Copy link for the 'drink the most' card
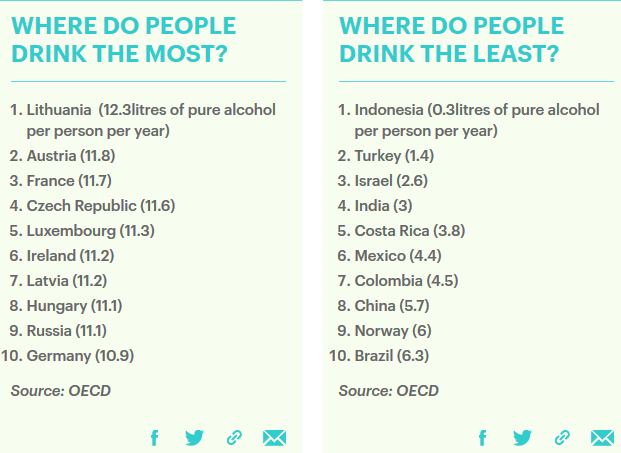Image resolution: width=621 pixels, height=453 pixels. click(x=234, y=437)
